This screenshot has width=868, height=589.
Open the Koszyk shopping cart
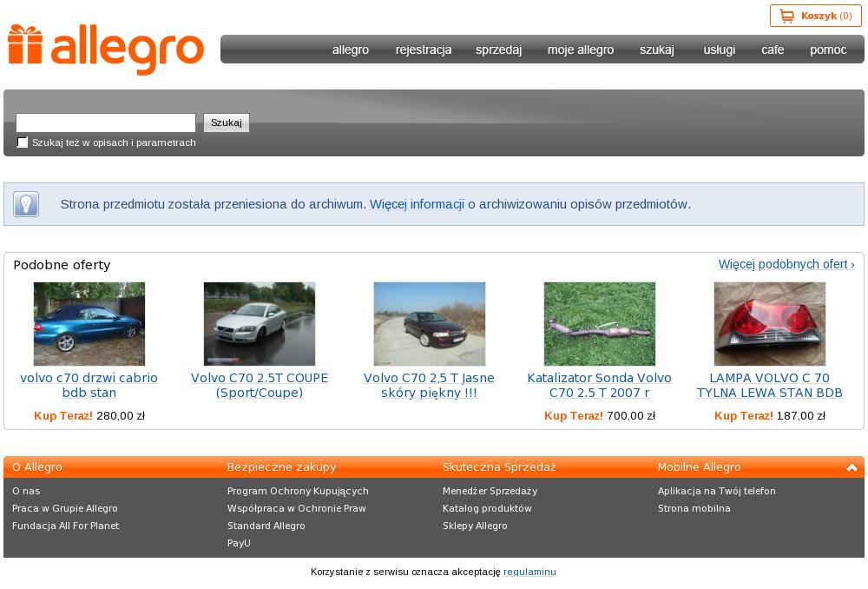click(815, 16)
